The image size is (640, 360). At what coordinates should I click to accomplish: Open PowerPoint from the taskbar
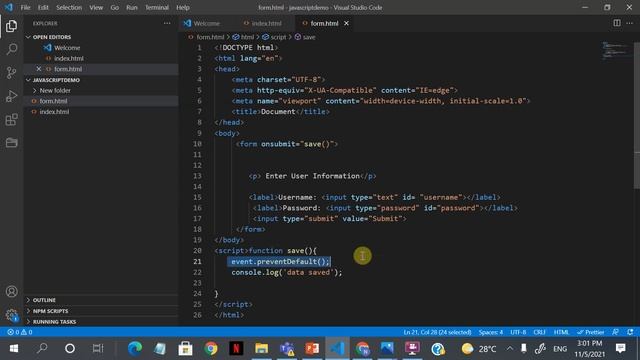(312, 349)
